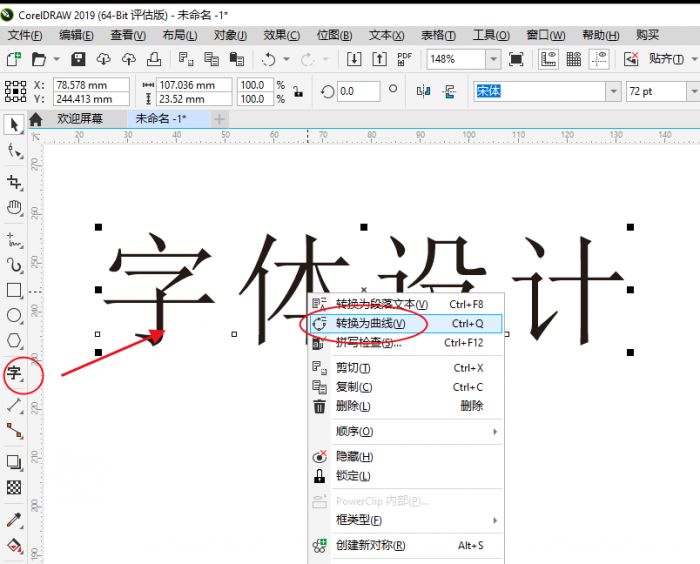Select the Pick tool arrow
The height and width of the screenshot is (564, 700).
[14, 125]
